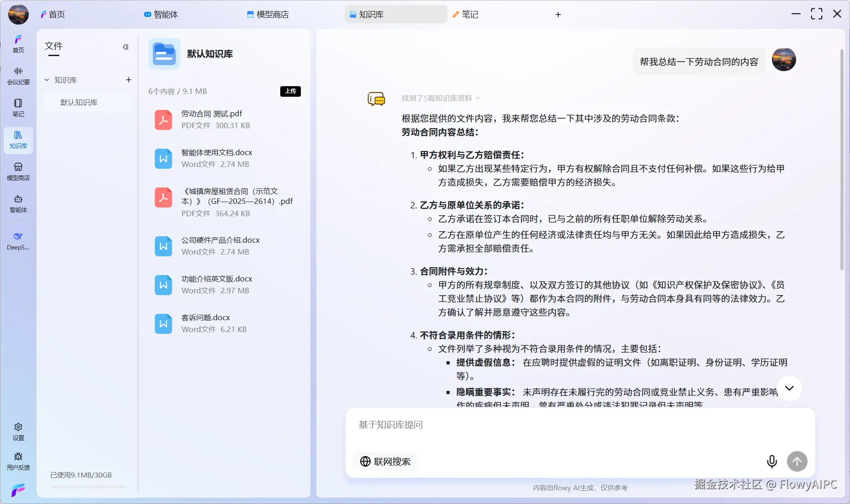The width and height of the screenshot is (850, 504).
Task: Select 默认知识库 in the tree
Action: point(88,102)
